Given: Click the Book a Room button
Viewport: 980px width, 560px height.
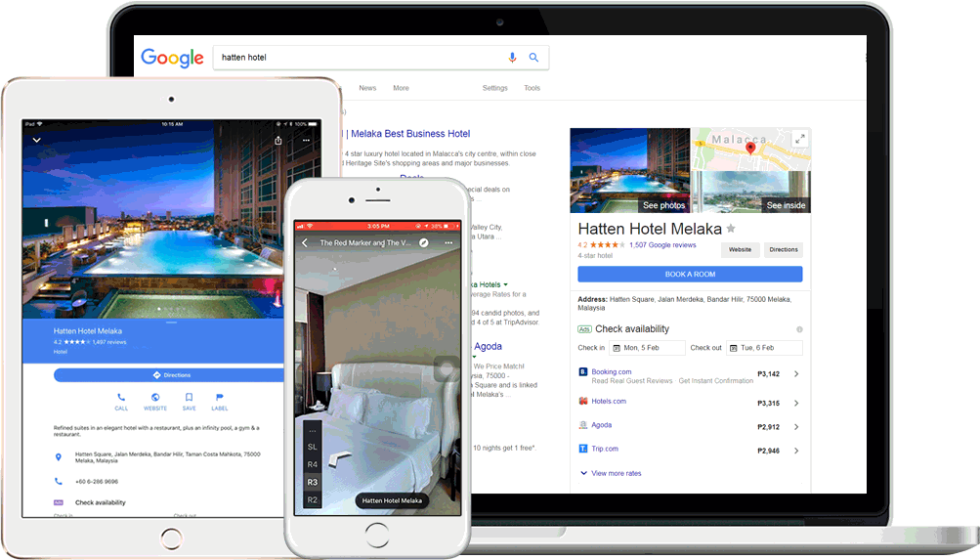Looking at the screenshot, I should [x=690, y=275].
